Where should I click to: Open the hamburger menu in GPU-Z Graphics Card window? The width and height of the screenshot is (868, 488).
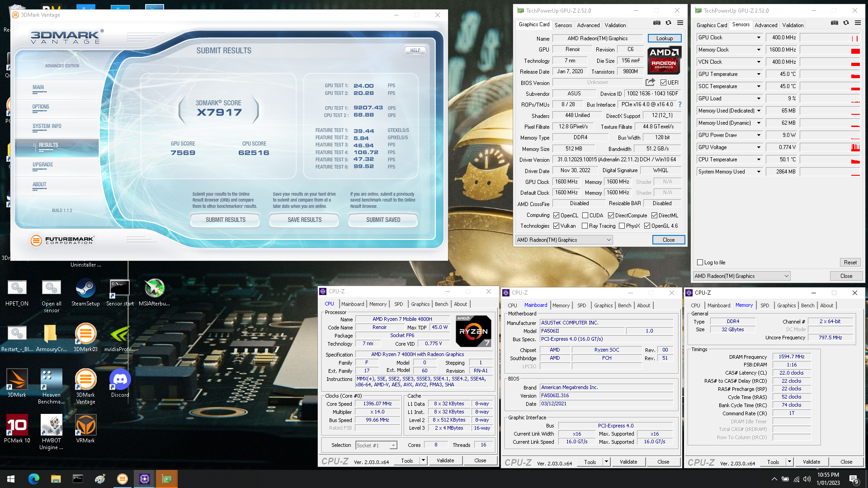point(680,23)
